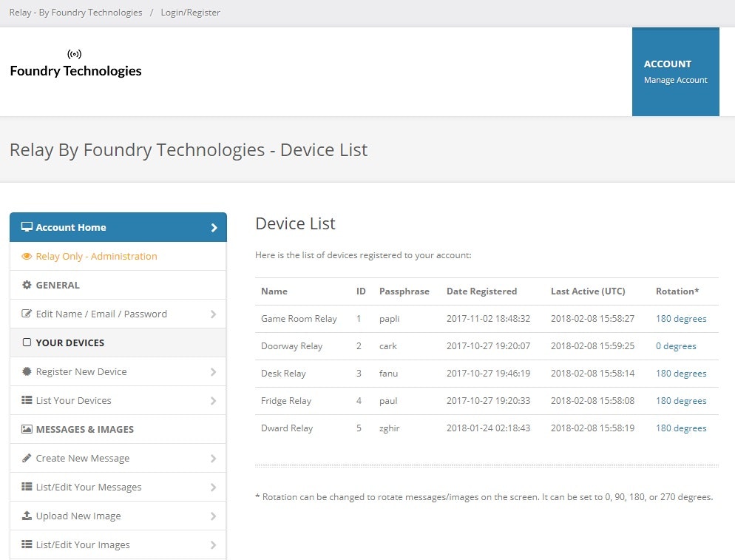
Task: Click Relay - By Foundry Technologies breadcrumb
Action: (75, 13)
